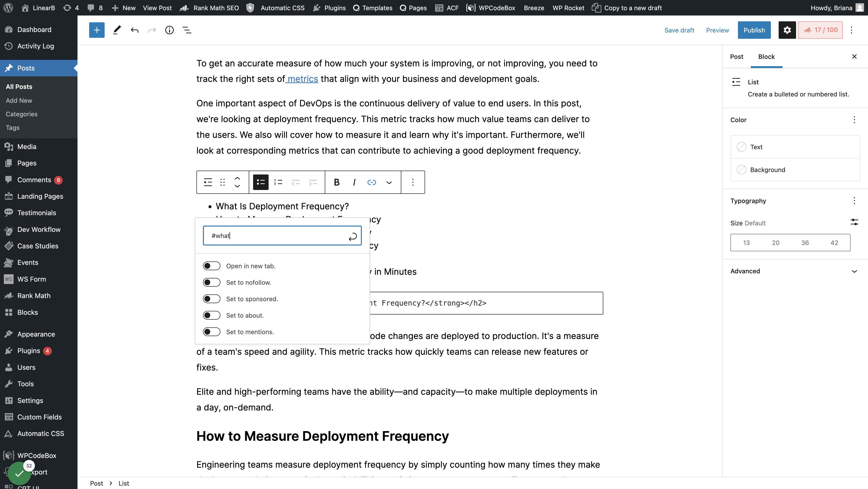Screen dimensions: 868x489
Task: Open the block inserter plus button
Action: pyautogui.click(x=97, y=30)
